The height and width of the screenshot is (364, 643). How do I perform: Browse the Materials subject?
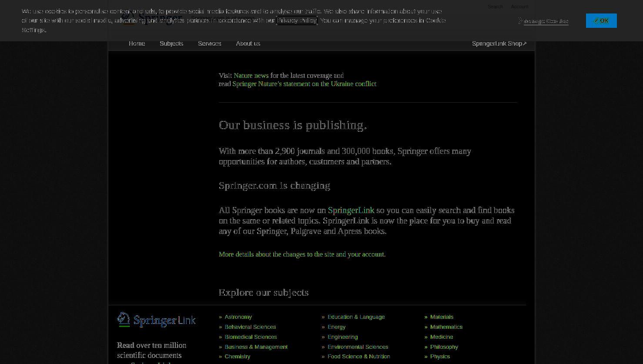tap(442, 317)
